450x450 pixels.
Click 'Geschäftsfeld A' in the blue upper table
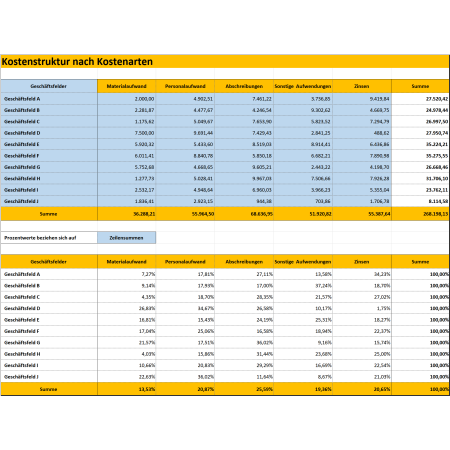tap(22, 99)
